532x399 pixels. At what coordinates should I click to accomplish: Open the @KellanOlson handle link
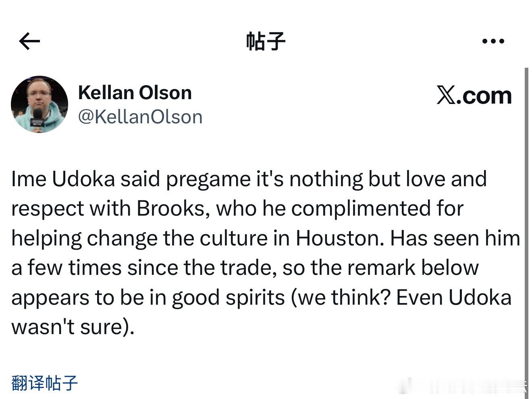click(141, 116)
